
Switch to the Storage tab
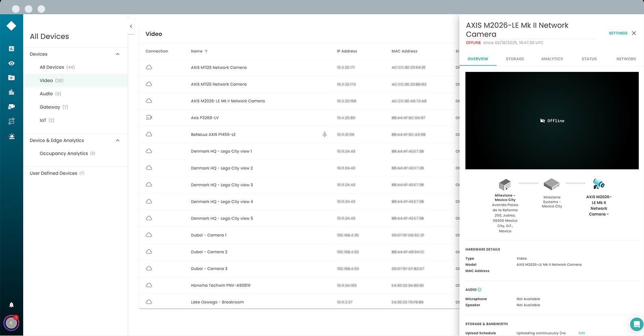514,59
